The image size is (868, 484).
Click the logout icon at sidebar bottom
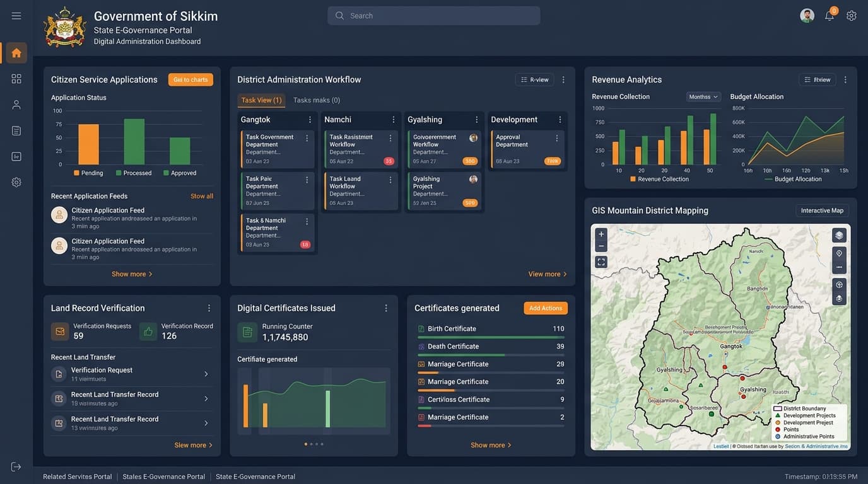pos(16,466)
